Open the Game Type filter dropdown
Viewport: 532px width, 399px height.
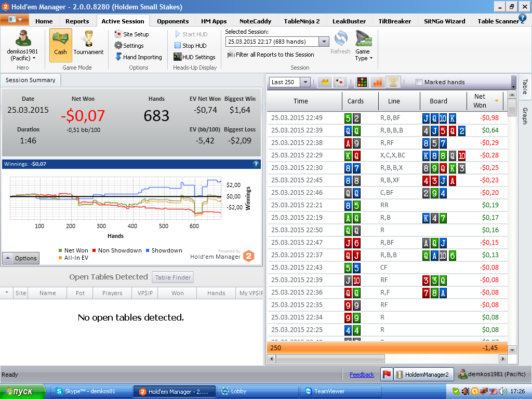[x=364, y=46]
